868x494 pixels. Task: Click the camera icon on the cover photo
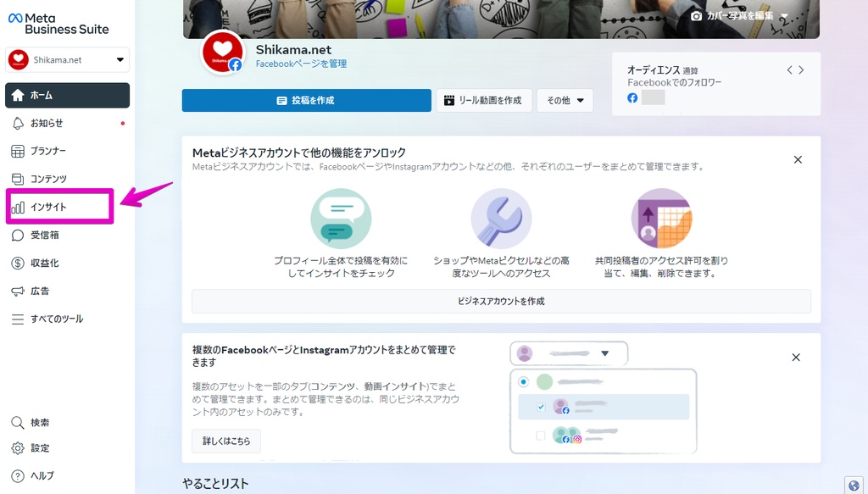coord(697,16)
